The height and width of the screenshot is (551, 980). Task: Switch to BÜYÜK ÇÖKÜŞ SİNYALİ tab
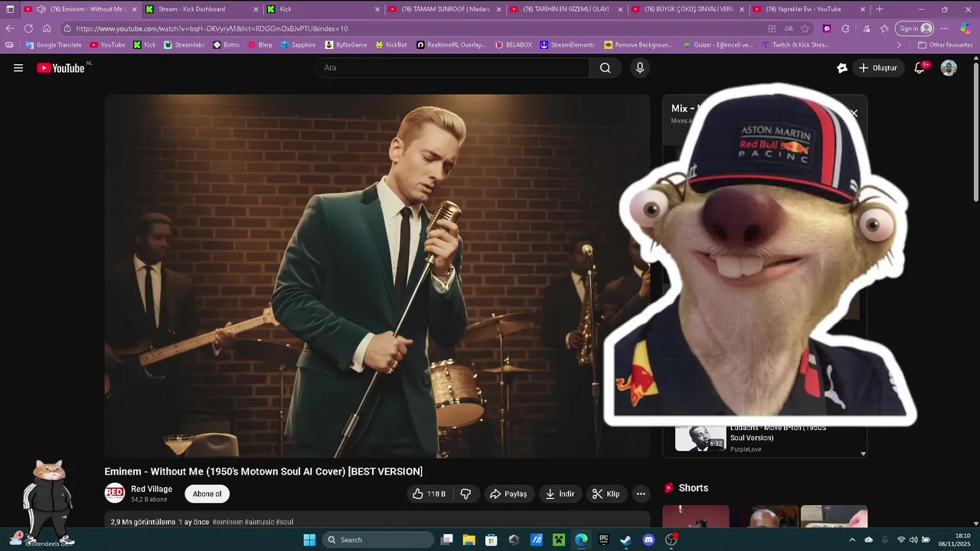point(689,9)
